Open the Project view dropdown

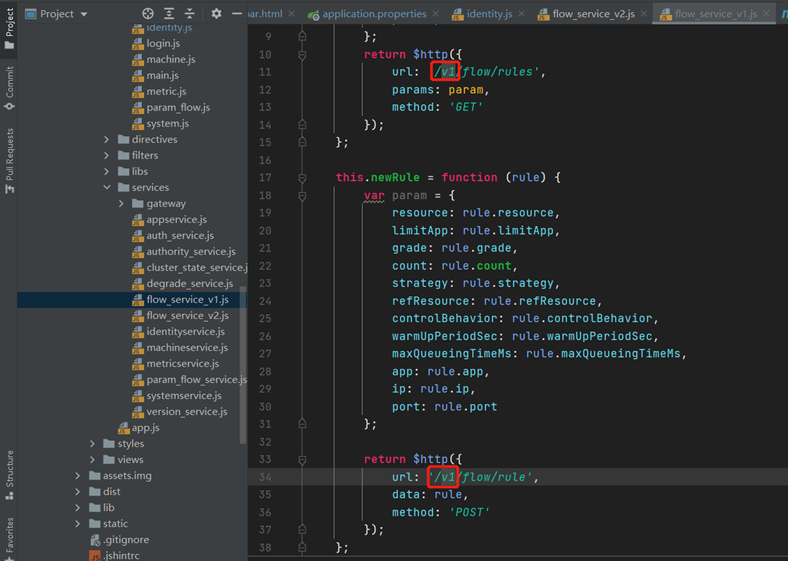pyautogui.click(x=56, y=14)
